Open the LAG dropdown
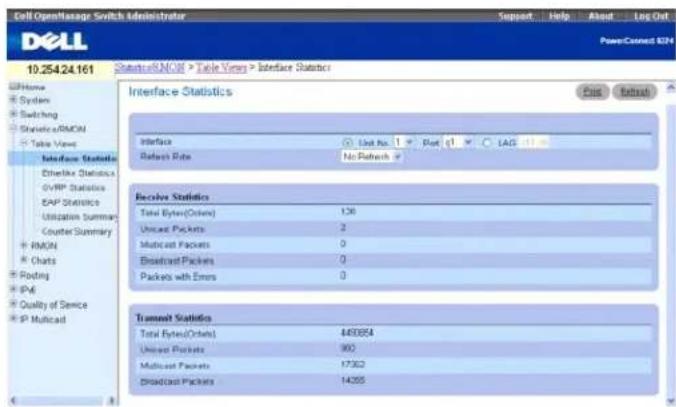 [x=534, y=142]
